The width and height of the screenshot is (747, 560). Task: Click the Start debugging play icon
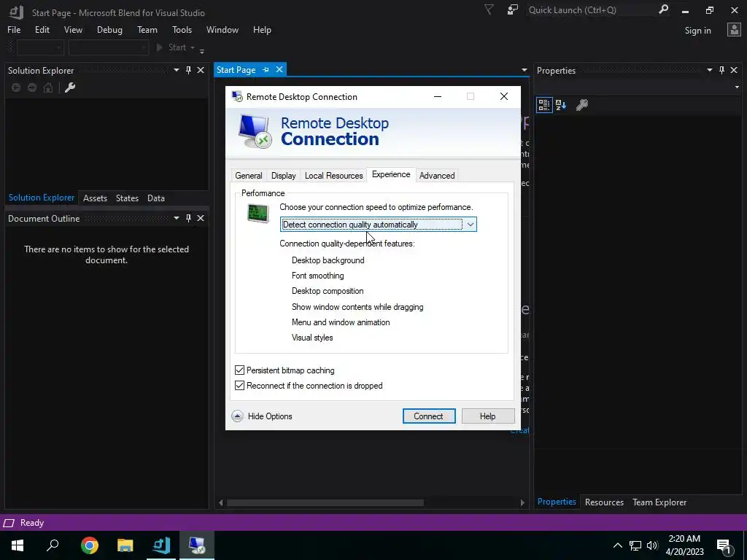coord(159,47)
